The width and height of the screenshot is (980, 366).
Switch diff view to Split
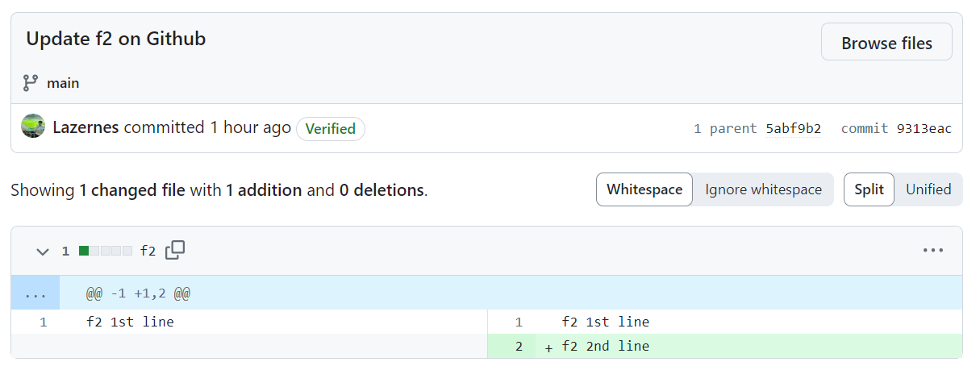tap(869, 189)
